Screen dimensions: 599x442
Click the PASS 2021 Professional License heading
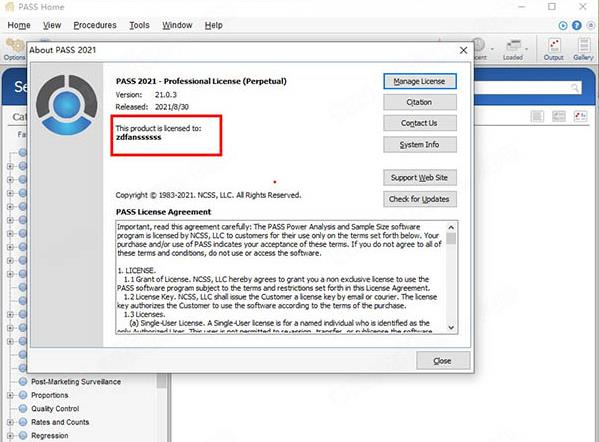coord(201,81)
